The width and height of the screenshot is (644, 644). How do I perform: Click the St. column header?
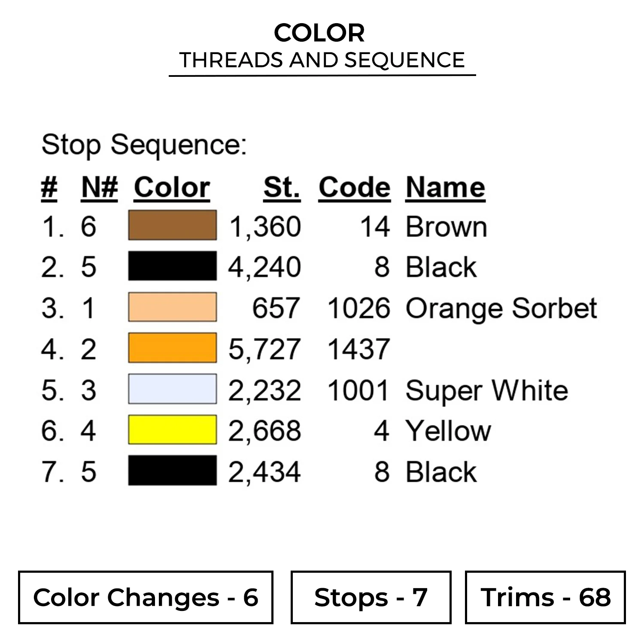pos(282,188)
